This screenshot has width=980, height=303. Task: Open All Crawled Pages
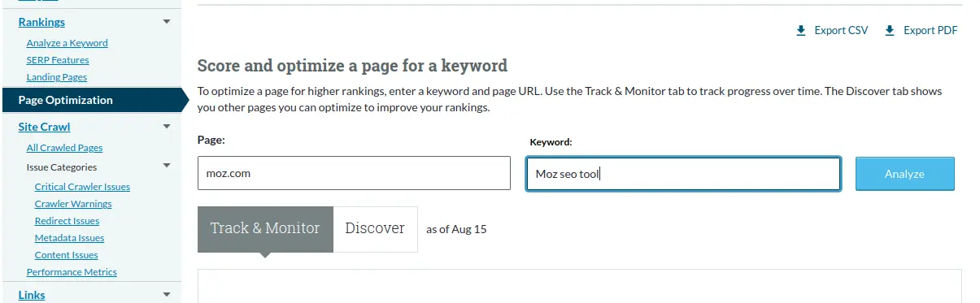[64, 148]
